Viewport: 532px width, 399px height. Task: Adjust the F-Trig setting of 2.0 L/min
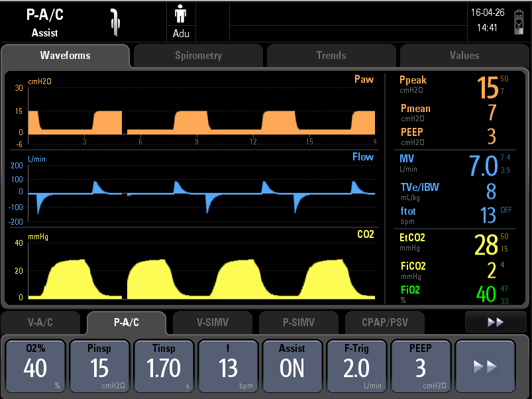(x=356, y=367)
